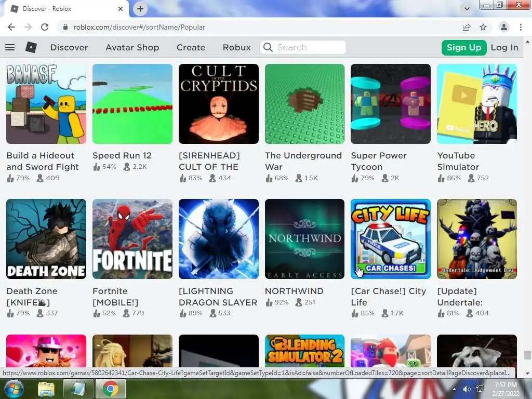Image resolution: width=532 pixels, height=399 pixels.
Task: Open the Robux nav item
Action: pos(237,47)
